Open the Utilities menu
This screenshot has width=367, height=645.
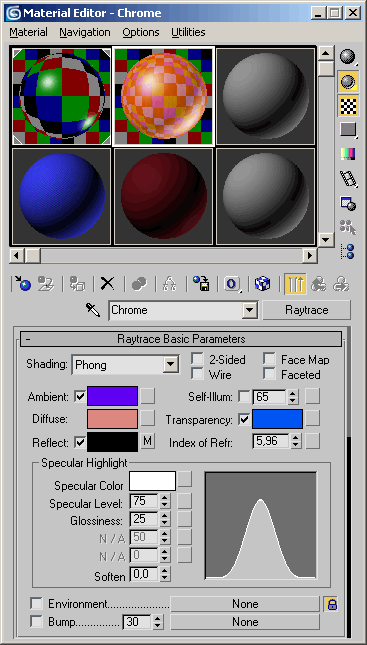[188, 32]
